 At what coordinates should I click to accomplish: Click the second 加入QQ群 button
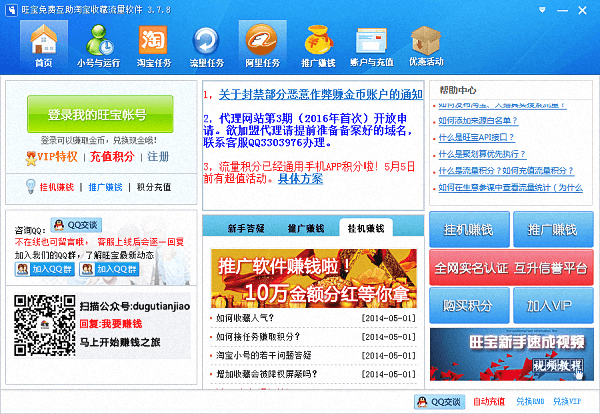point(109,269)
